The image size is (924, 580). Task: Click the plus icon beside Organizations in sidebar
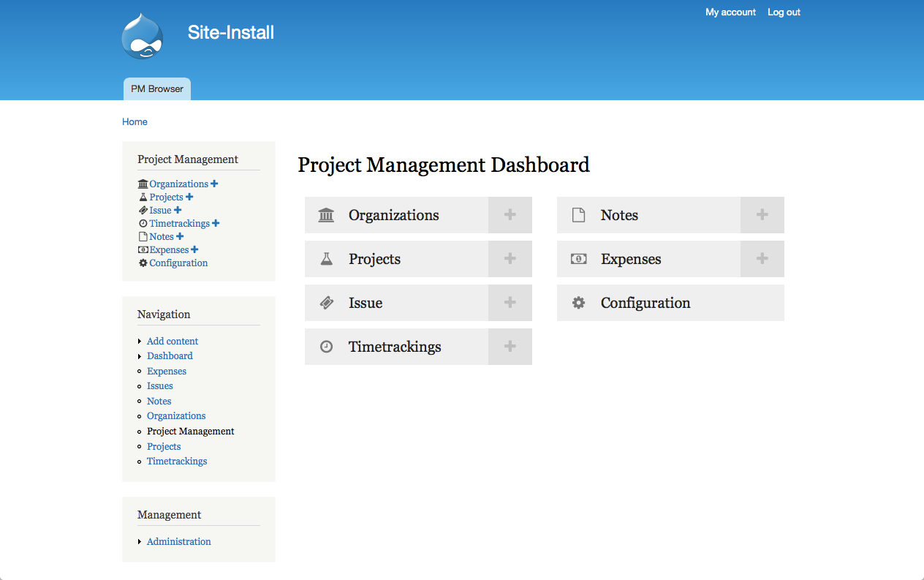[x=214, y=184]
